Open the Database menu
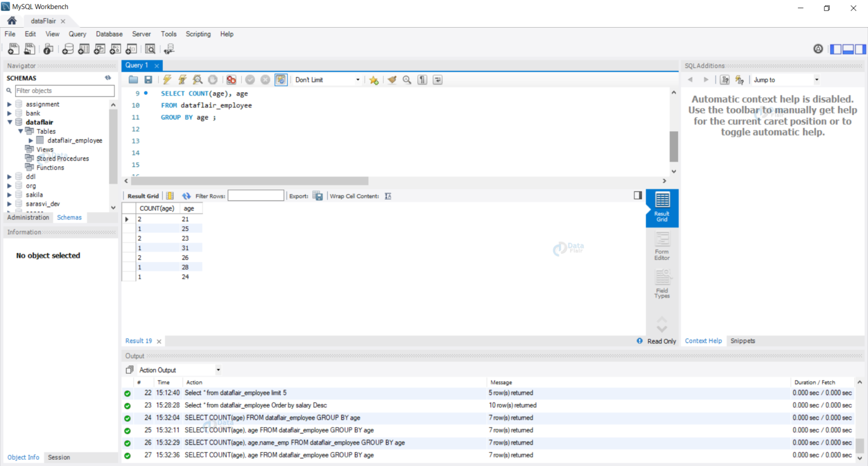This screenshot has height=466, width=868. coord(109,34)
